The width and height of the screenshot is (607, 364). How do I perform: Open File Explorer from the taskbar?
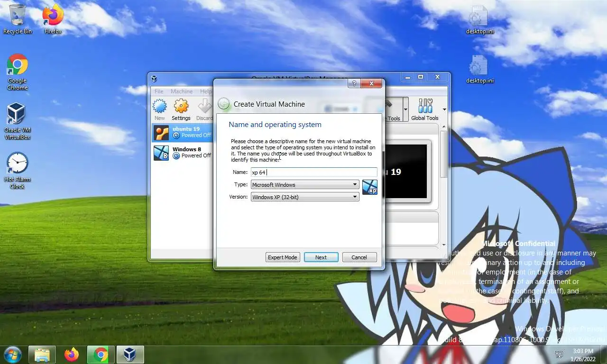[42, 355]
